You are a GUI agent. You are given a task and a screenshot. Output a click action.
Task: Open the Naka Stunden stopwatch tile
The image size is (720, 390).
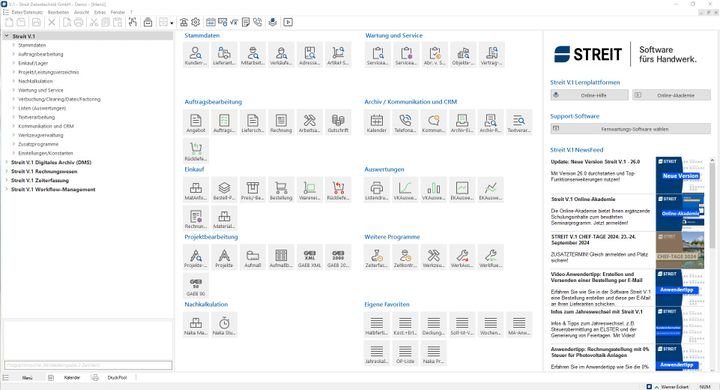tap(224, 325)
